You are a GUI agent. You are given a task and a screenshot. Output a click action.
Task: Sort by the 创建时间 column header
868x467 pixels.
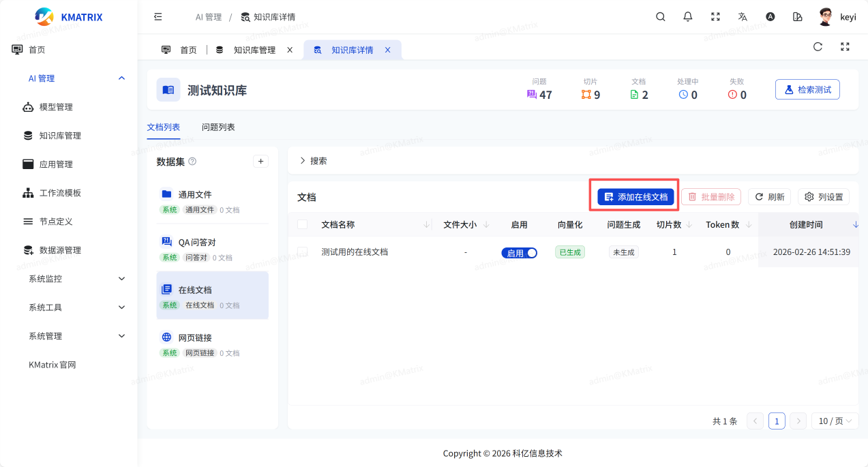[x=806, y=224]
